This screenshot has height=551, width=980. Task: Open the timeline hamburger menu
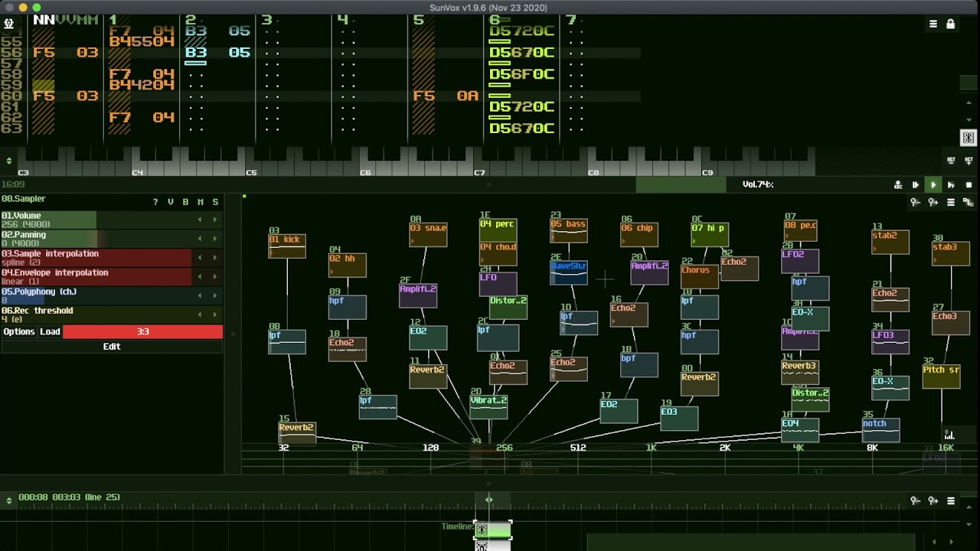[x=951, y=501]
